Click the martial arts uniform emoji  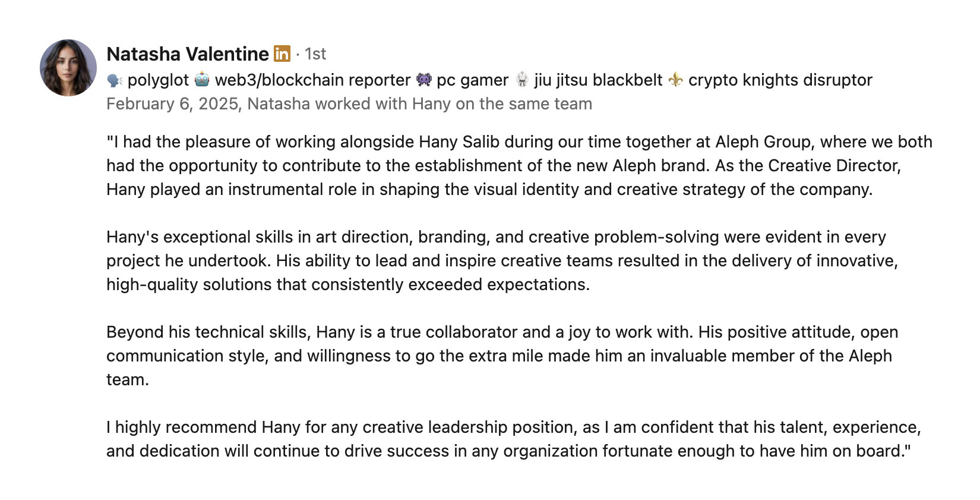(521, 80)
